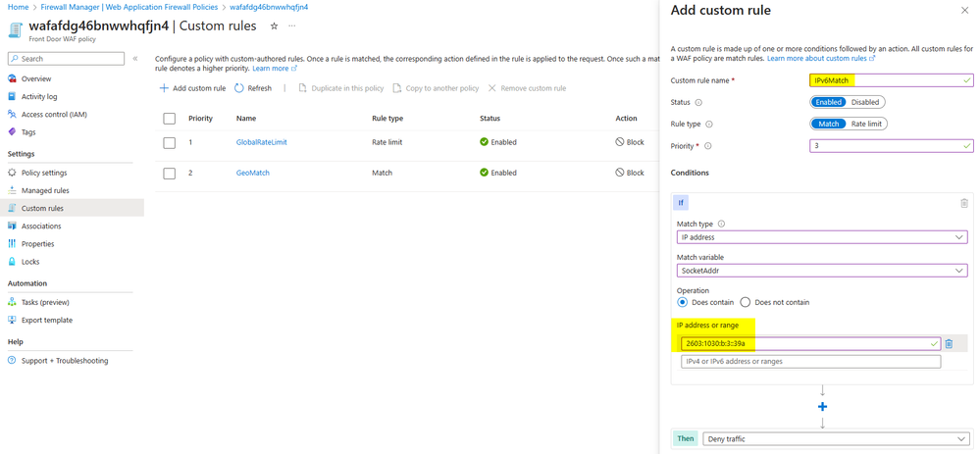This screenshot has height=454, width=980.
Task: Check the GlobalRateLimit row checkbox
Action: [170, 143]
